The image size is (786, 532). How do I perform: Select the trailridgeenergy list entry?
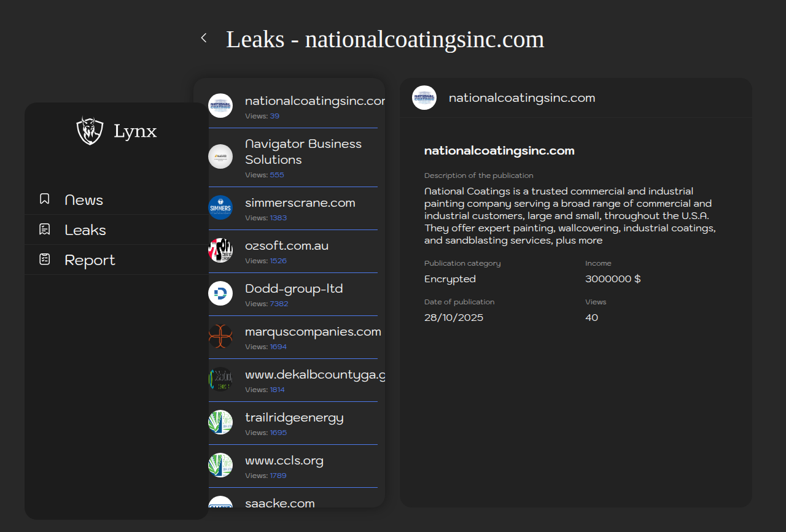point(294,418)
